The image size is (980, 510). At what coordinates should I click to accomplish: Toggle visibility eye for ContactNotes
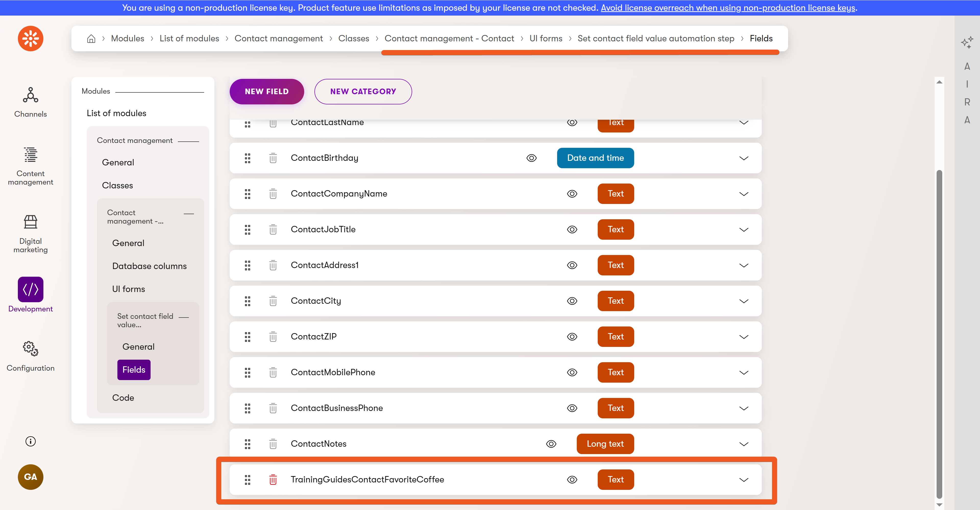click(551, 444)
